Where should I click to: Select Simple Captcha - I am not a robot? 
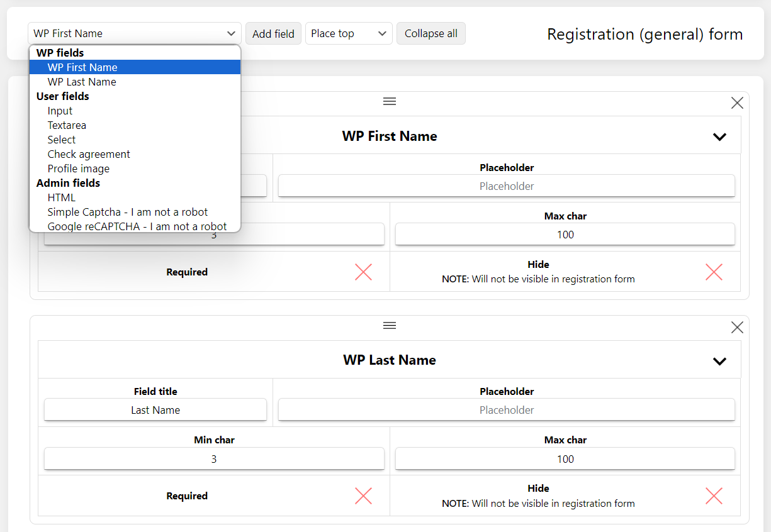click(x=135, y=212)
